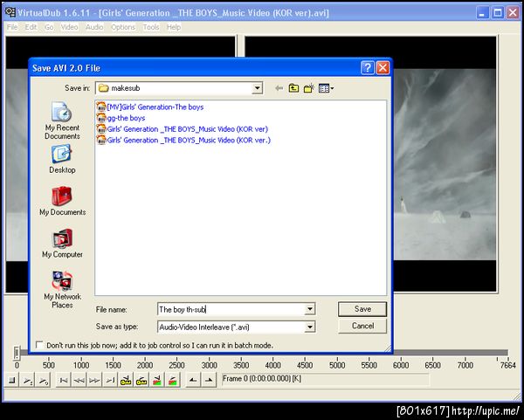The width and height of the screenshot is (524, 420).
Task: Go up one folder level
Action: (x=293, y=88)
